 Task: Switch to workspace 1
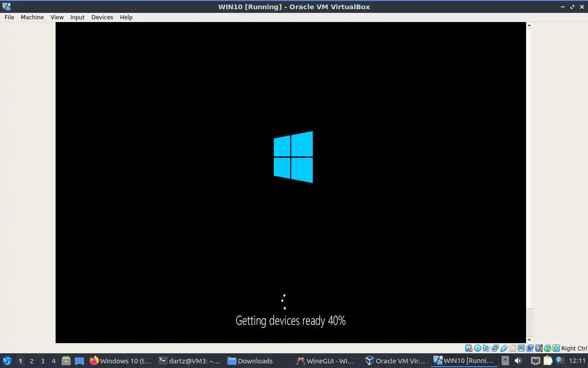[20, 361]
